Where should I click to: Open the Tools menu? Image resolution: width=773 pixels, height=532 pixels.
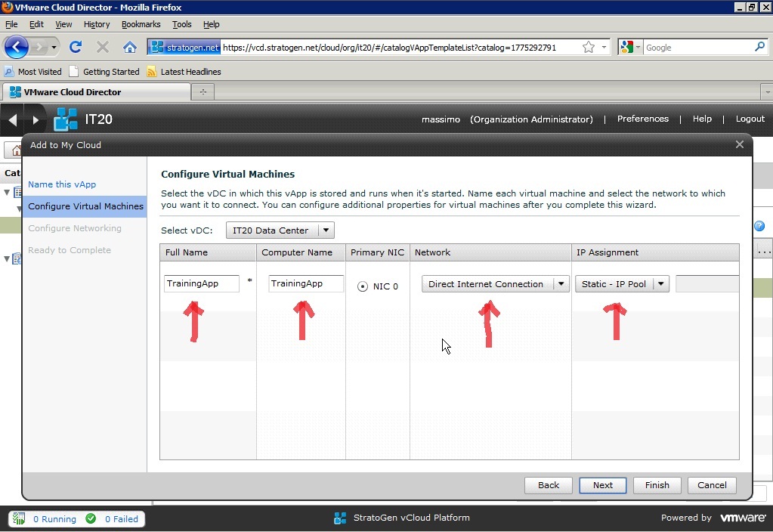coord(182,24)
